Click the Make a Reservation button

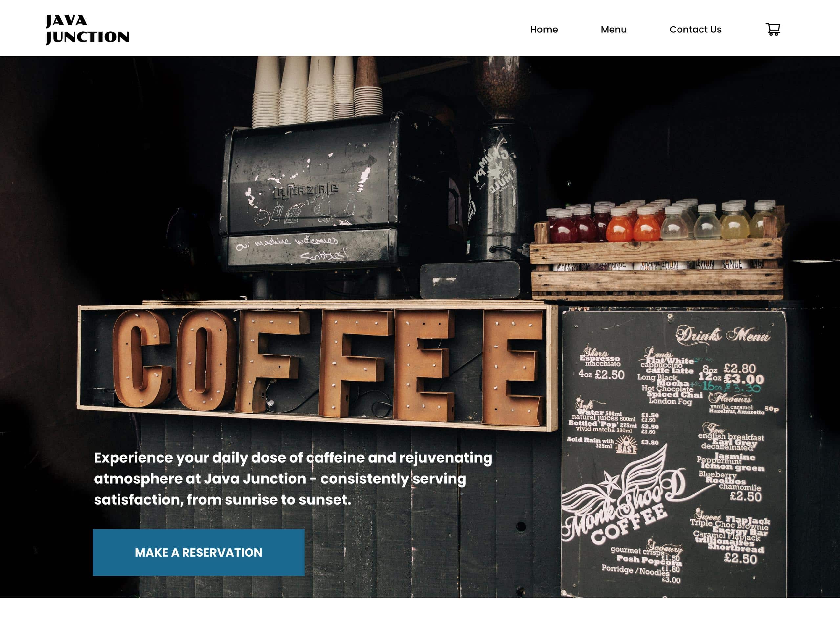pyautogui.click(x=198, y=552)
